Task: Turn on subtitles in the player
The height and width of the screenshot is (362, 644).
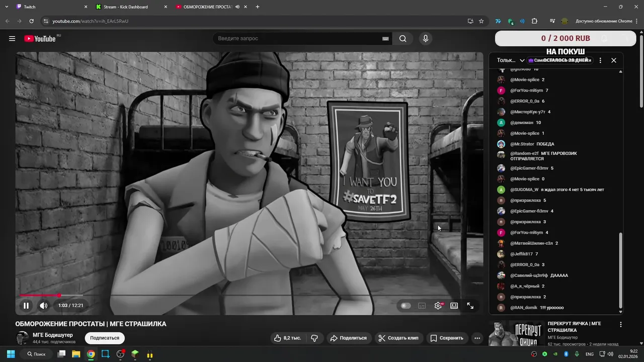Action: pyautogui.click(x=422, y=306)
